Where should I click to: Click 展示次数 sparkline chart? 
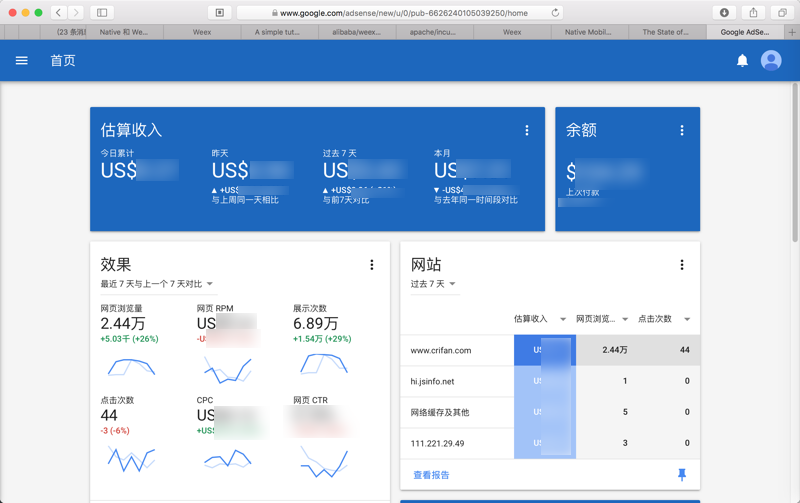pos(324,364)
